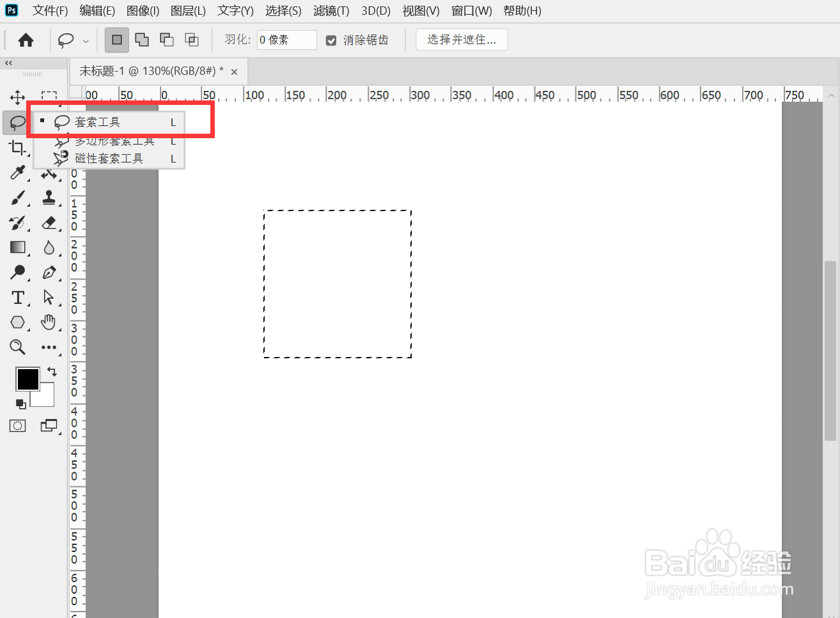Open the 图像(I) menu
The width and height of the screenshot is (840, 618).
pyautogui.click(x=143, y=11)
